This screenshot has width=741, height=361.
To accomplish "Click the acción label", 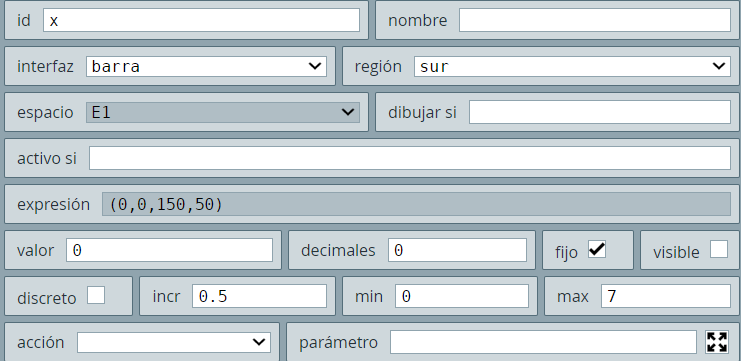I will 41,343.
